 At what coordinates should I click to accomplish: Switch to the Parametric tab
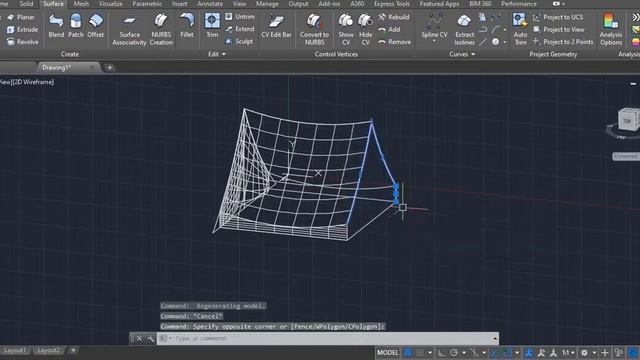click(x=147, y=4)
